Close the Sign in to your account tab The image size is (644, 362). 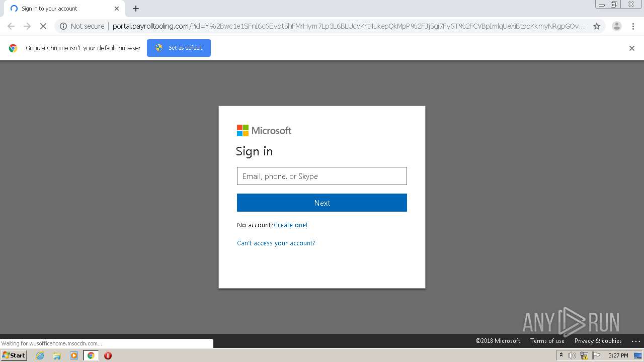[117, 9]
